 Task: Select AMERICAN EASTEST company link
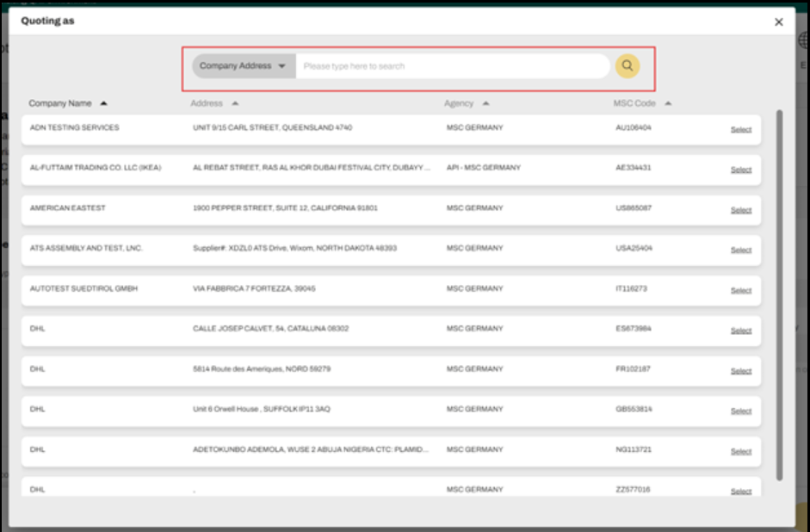click(741, 210)
